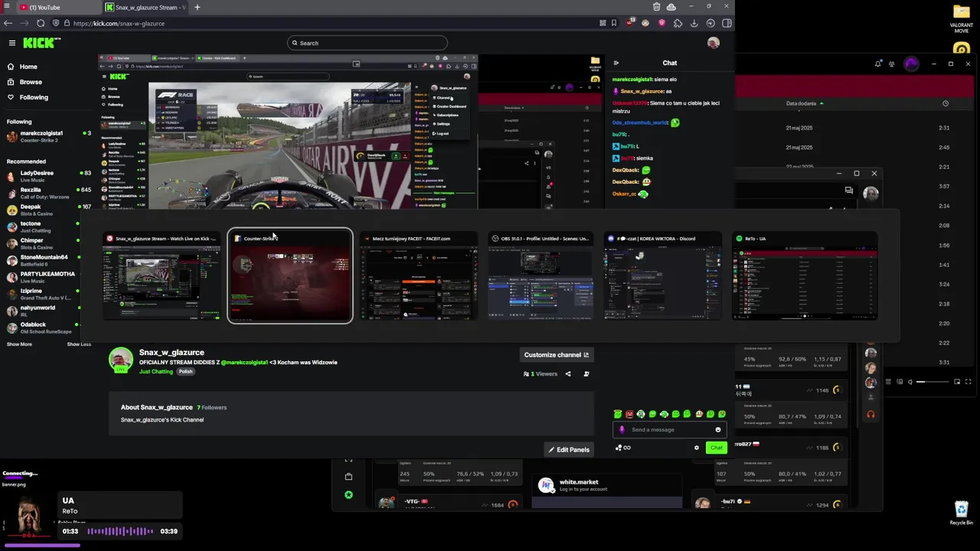Open notifications bell in background app
Viewport: 980px width, 551px height.
pos(878,64)
